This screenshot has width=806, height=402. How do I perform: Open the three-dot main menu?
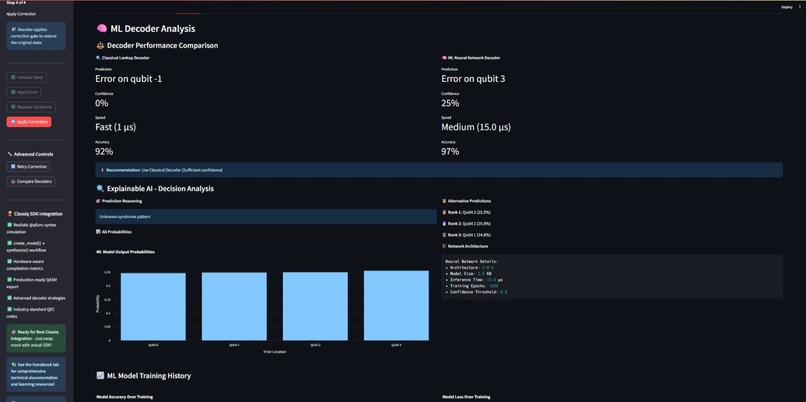[800, 7]
